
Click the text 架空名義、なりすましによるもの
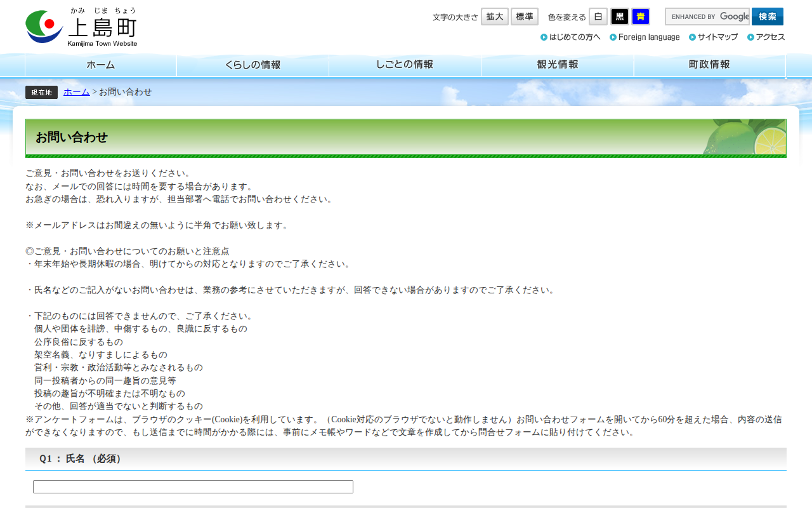pos(101,354)
